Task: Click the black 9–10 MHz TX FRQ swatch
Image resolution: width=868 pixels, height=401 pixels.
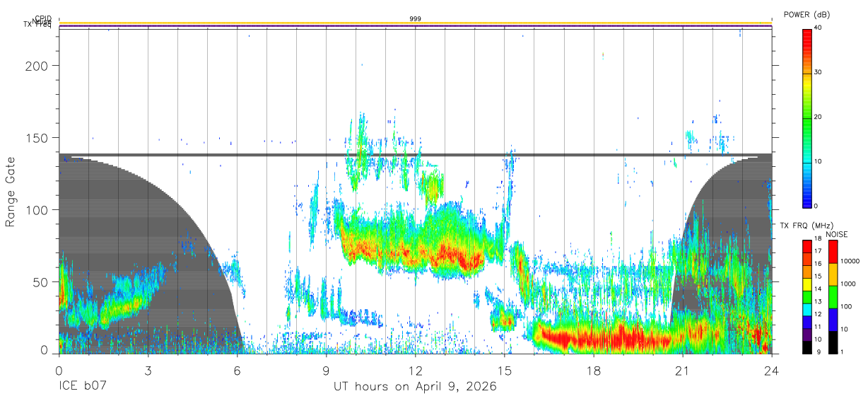Action: point(807,347)
